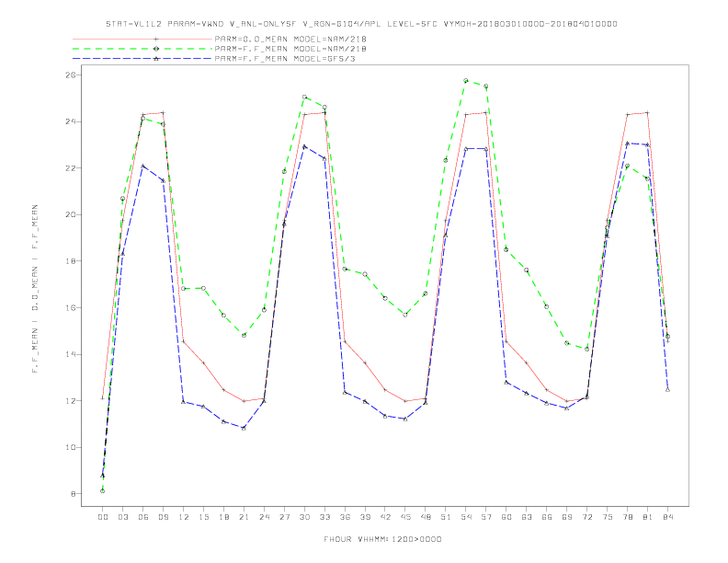Screen dimensions: 728x563
Task: Click blue triangle marker at forecast hour 21
Action: [244, 428]
